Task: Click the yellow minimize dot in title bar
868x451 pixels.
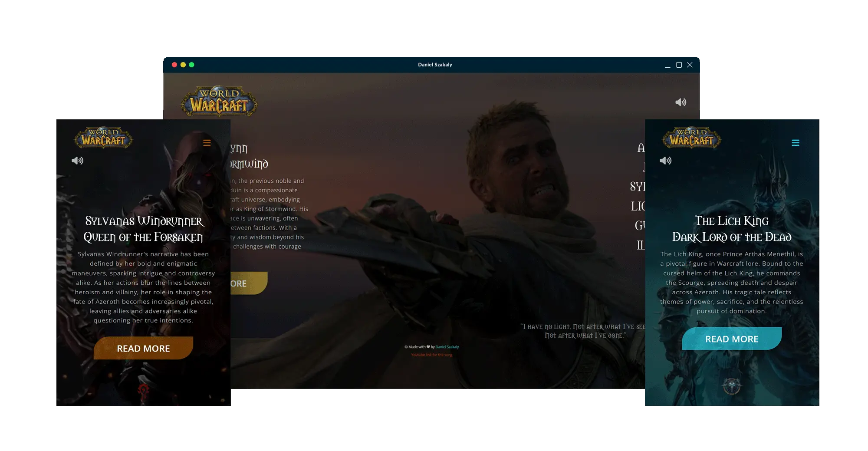Action: point(183,65)
